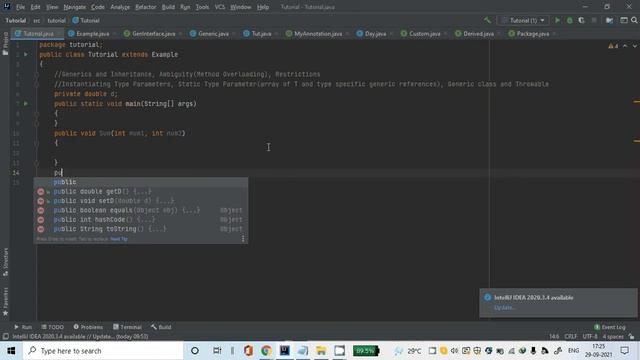
Task: Click the run gutter arrow beside main method
Action: coord(26,104)
